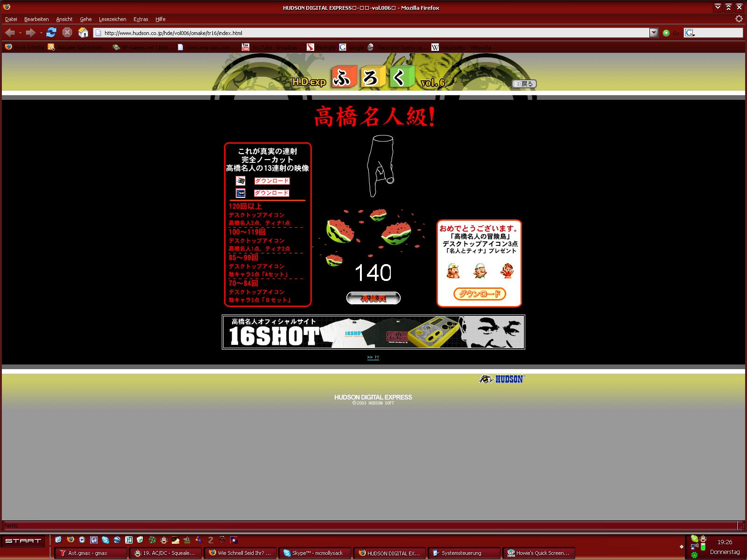The image size is (747, 560).
Task: Click the browser Forward arrow
Action: 30,33
